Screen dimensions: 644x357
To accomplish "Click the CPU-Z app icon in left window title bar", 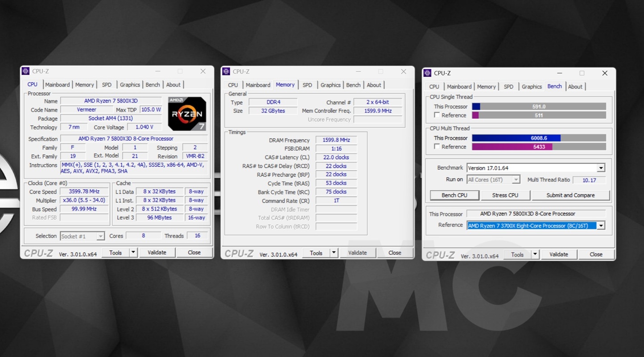I will point(26,71).
